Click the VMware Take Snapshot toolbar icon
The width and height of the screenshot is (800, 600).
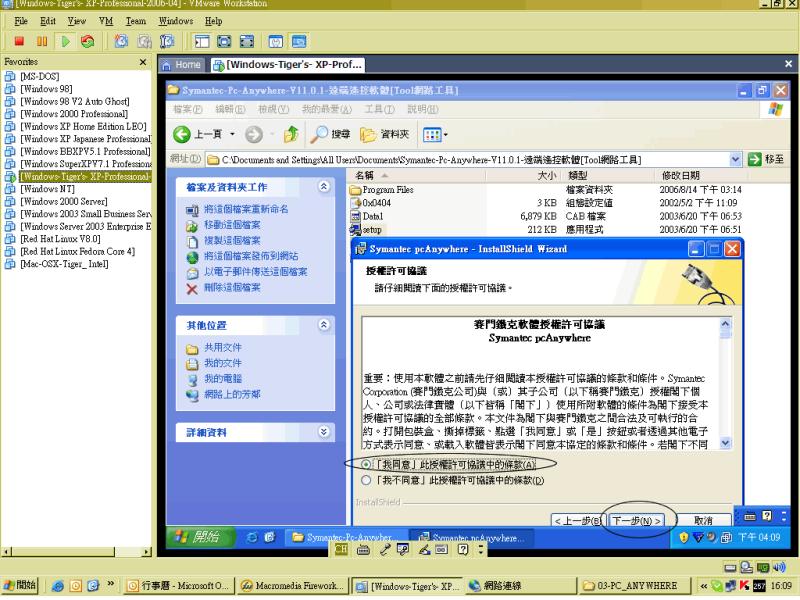click(x=121, y=41)
